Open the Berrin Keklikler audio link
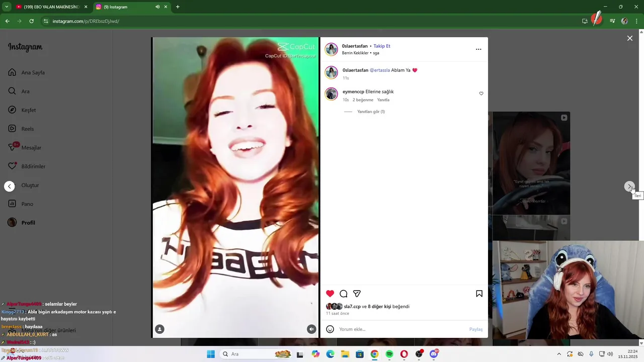Viewport: 644px width, 362px height. coord(355,53)
